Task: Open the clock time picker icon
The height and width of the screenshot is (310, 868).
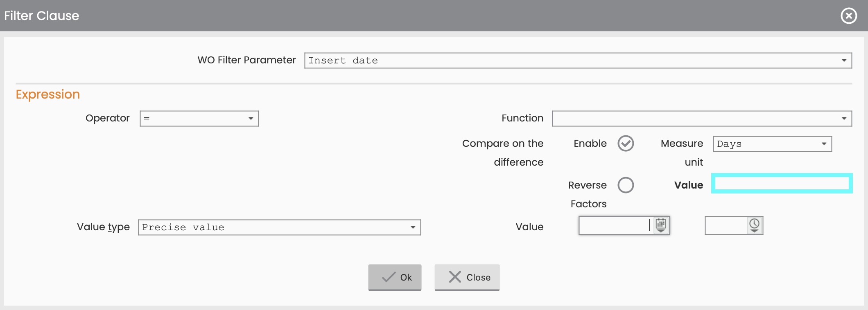Action: click(x=754, y=225)
